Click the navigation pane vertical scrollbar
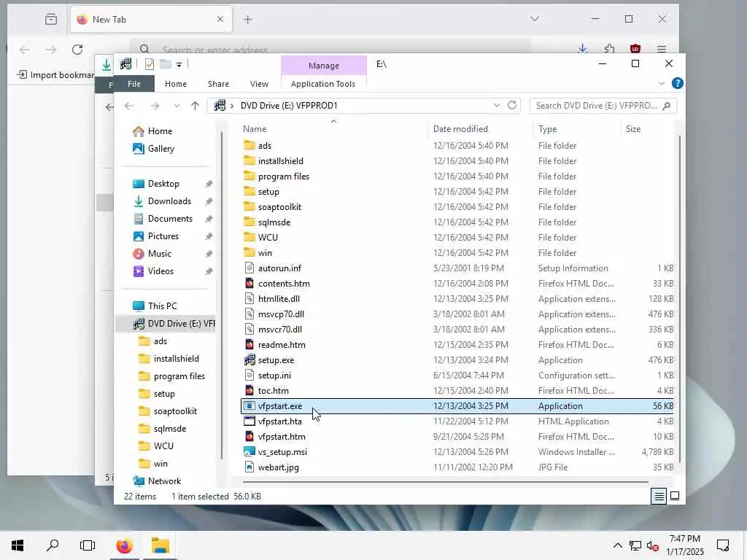The width and height of the screenshot is (747, 560). [x=222, y=295]
